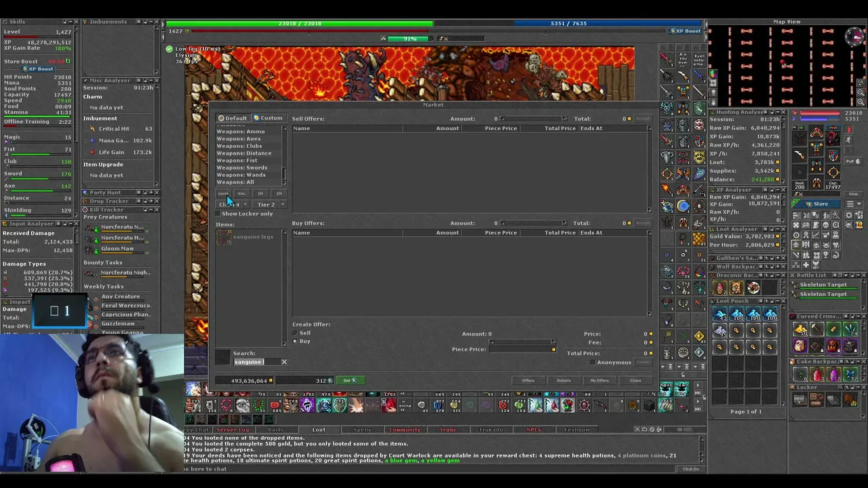
Task: Toggle the Voc. filter button
Action: coord(241,194)
